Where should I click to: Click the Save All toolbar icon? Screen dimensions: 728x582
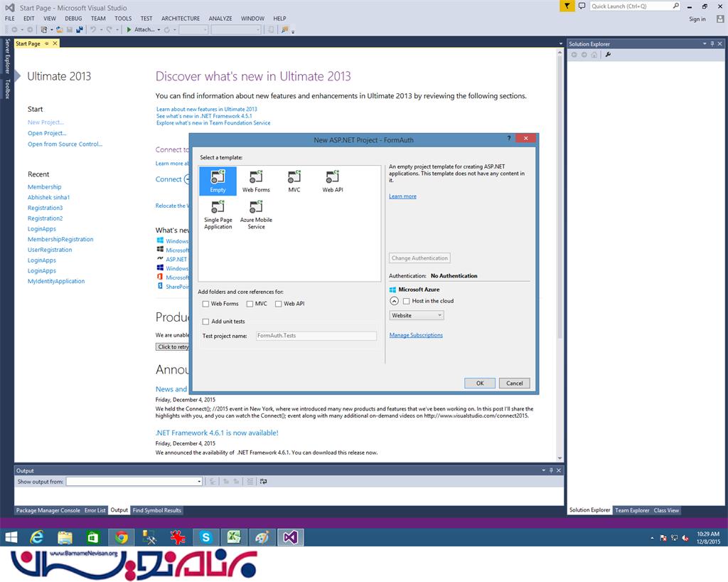tap(80, 30)
